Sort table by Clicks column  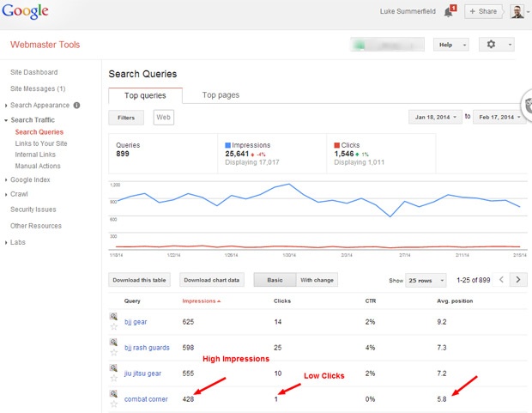pyautogui.click(x=282, y=301)
